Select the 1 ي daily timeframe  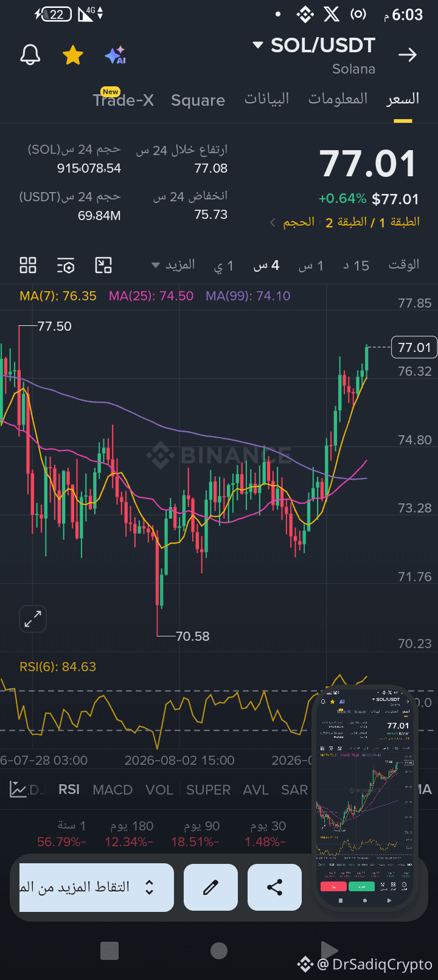point(224,266)
